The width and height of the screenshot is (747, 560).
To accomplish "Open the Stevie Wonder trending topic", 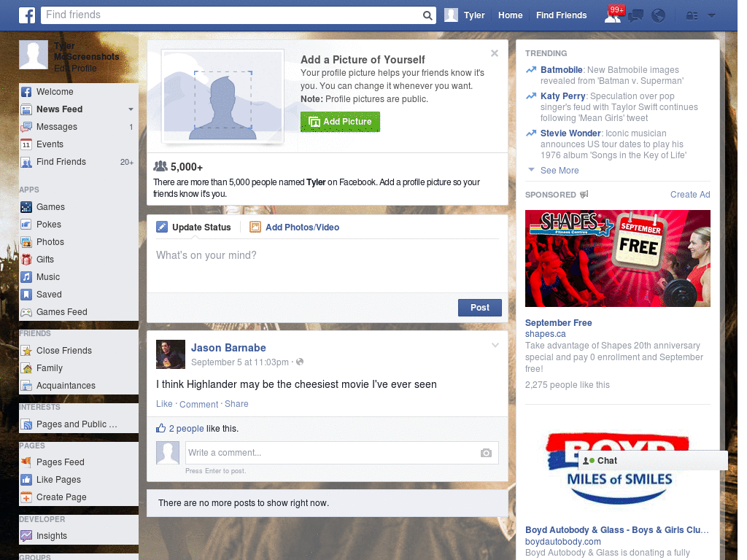I will (570, 133).
